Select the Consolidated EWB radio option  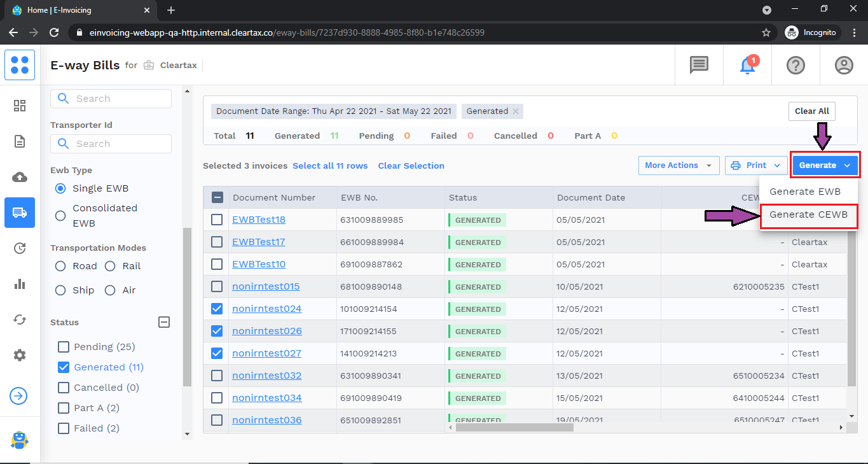(x=60, y=216)
